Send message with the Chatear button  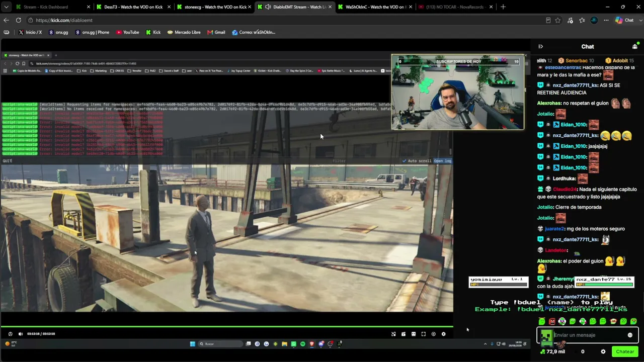[x=625, y=351]
